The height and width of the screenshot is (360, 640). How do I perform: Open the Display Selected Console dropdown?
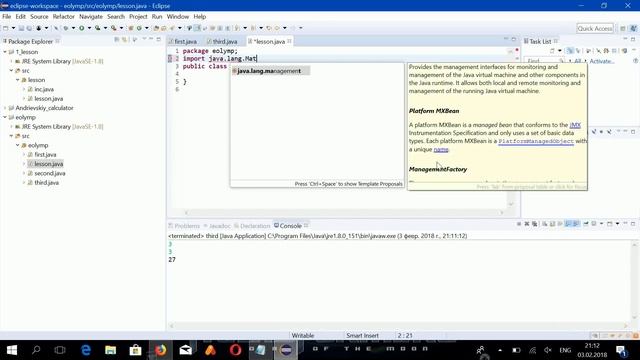point(602,224)
